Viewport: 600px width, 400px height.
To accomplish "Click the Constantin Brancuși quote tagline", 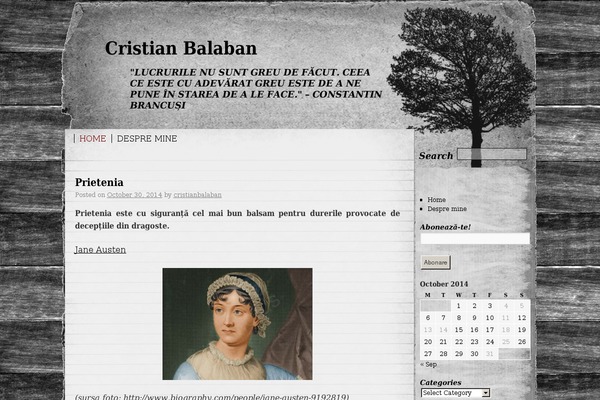I will 256,89.
